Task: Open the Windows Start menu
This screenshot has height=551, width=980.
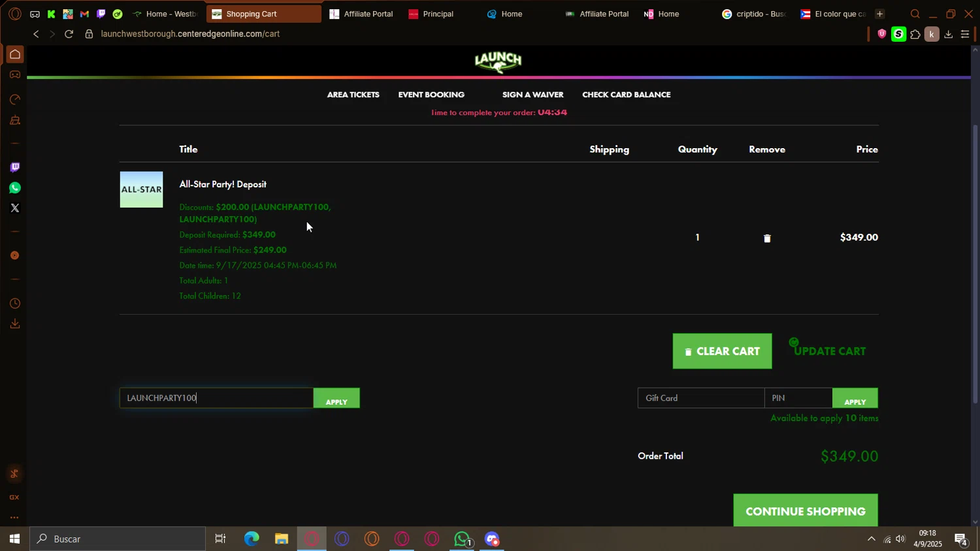Action: 14,539
